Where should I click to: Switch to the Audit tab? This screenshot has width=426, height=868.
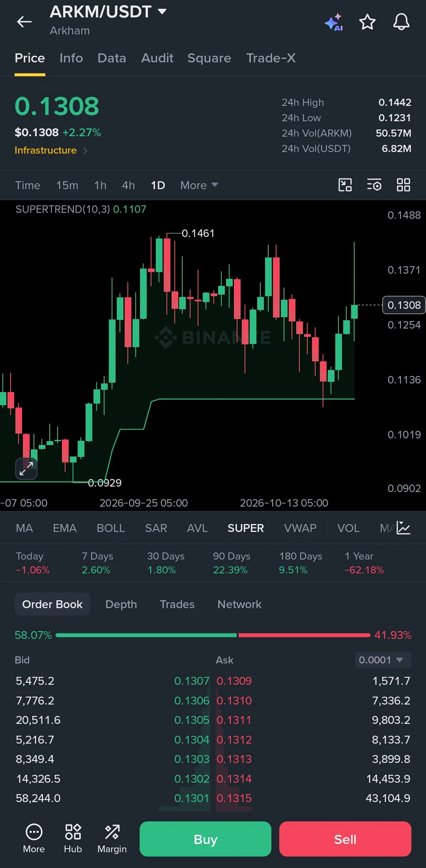157,58
